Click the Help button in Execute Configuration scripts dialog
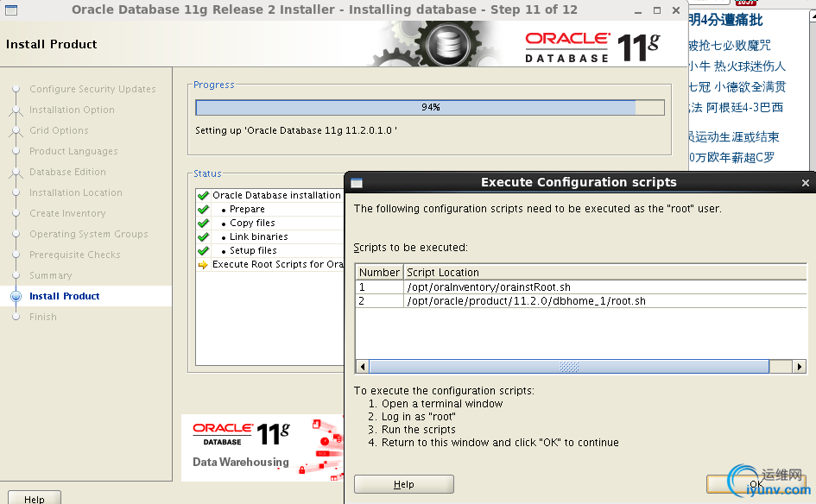816x504 pixels. click(x=404, y=484)
